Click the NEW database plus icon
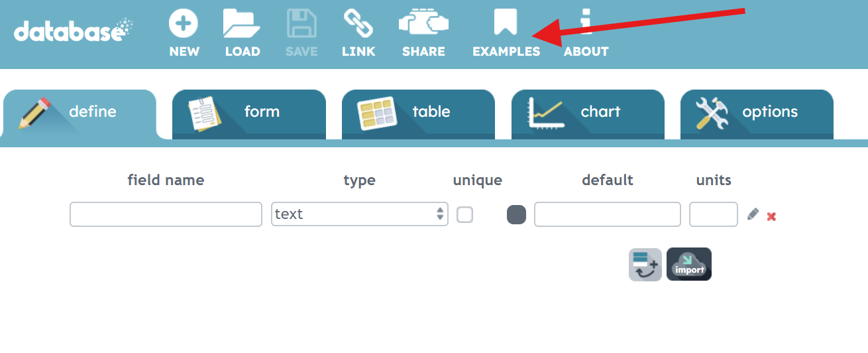This screenshot has height=353, width=868. [x=184, y=23]
